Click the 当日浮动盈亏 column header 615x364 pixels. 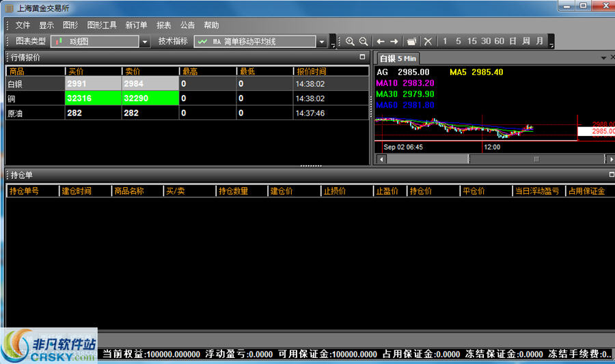coord(538,191)
